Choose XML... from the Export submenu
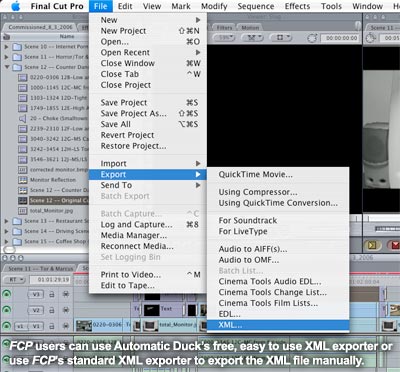This screenshot has height=372, width=400. tap(278, 325)
